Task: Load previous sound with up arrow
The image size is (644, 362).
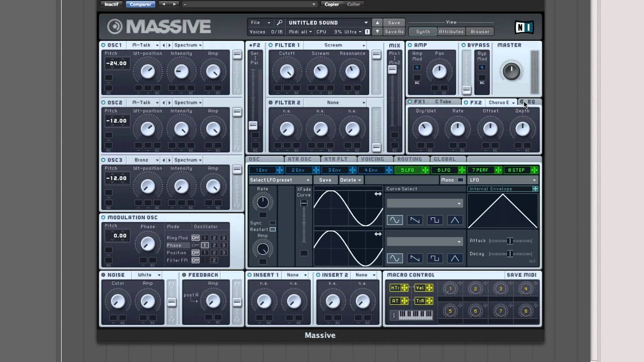Action: [x=377, y=23]
